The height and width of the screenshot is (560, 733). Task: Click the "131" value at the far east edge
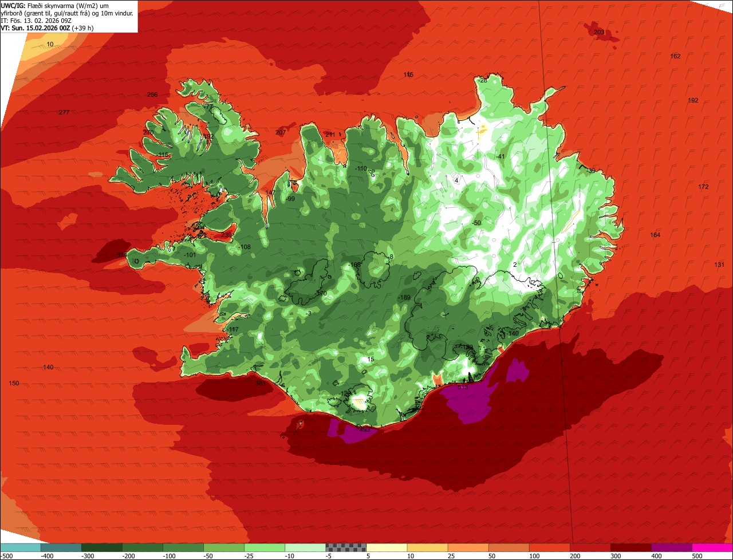(719, 265)
